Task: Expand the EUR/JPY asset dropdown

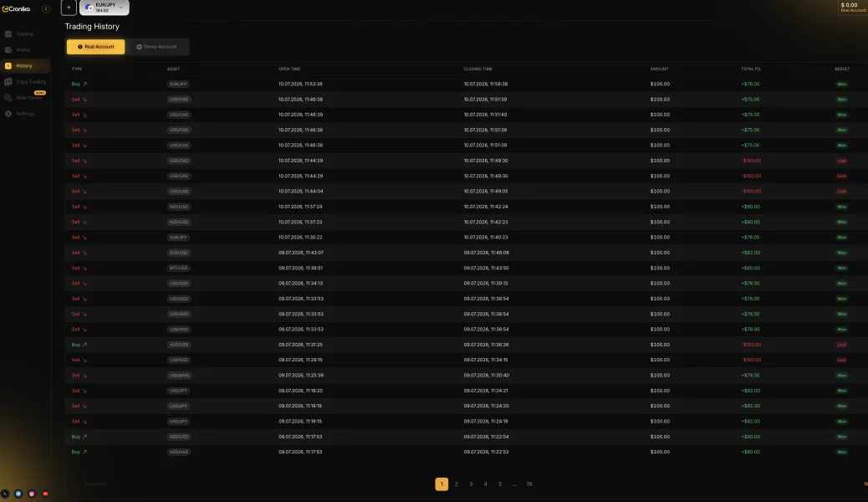Action: coord(105,8)
